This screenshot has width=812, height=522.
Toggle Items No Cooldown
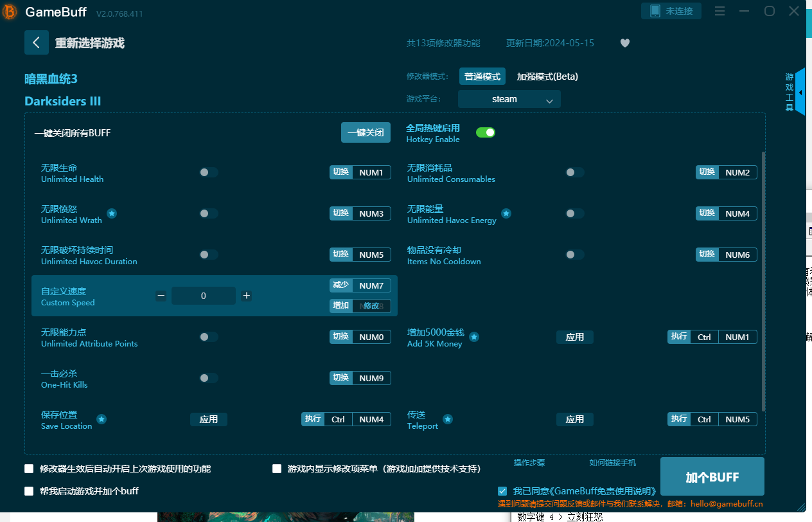click(x=574, y=255)
